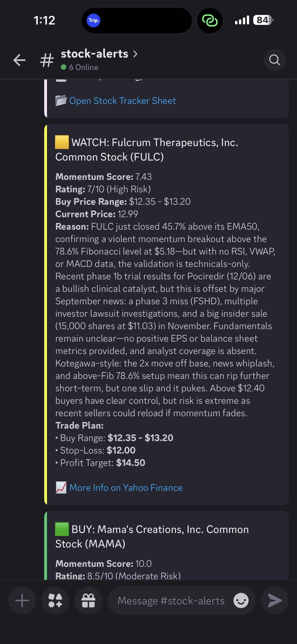Tap the red chart emoji icon
Screen dimensions: 297x644
pos(61,488)
